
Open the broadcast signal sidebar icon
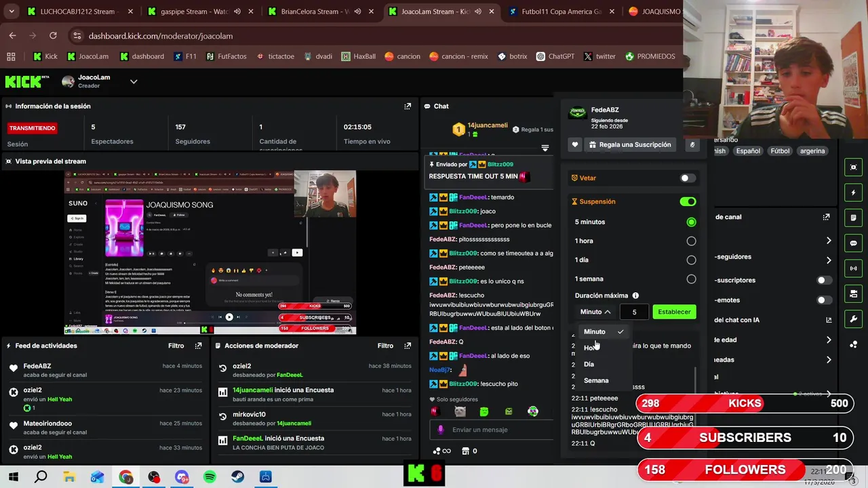coord(853,268)
